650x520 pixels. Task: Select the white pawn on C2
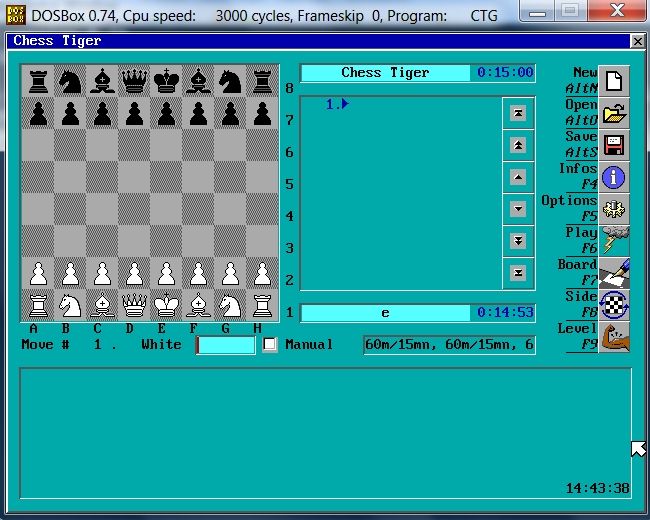point(102,274)
